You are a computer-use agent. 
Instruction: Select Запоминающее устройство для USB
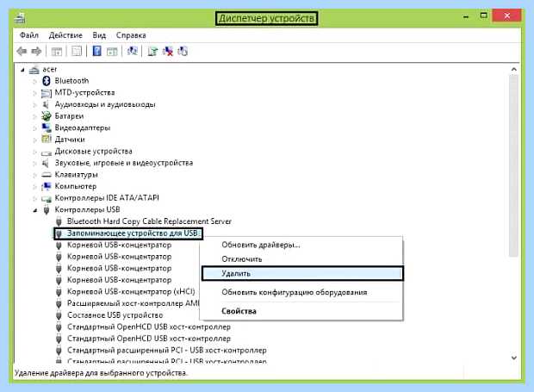pos(132,233)
